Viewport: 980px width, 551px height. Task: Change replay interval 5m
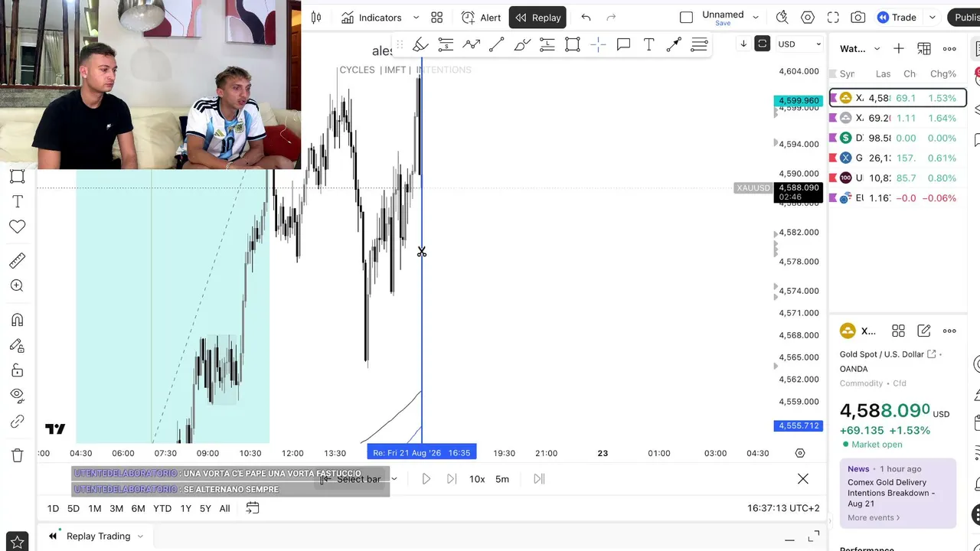(502, 479)
